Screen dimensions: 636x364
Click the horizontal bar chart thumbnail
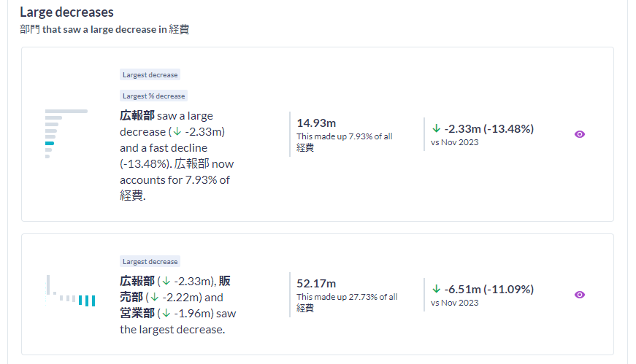(x=66, y=133)
